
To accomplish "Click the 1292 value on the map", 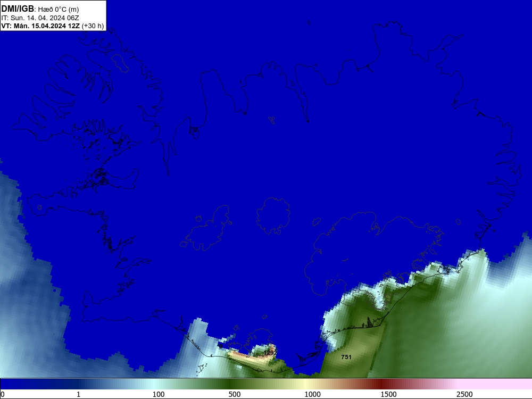I will click(x=270, y=353).
